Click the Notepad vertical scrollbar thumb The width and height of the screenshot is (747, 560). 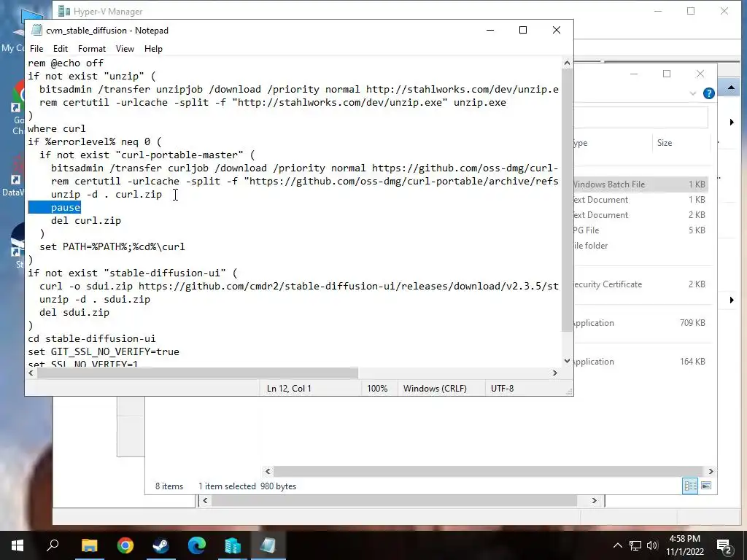pyautogui.click(x=567, y=200)
